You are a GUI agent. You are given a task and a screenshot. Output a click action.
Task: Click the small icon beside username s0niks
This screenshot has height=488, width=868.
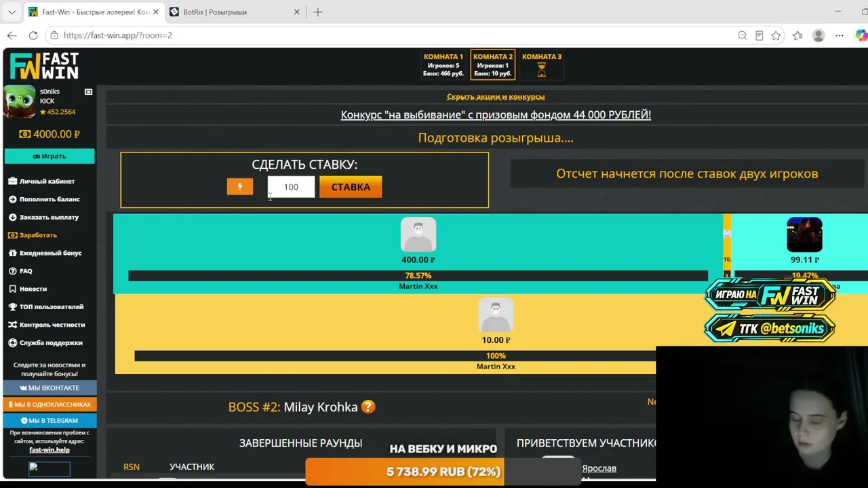pyautogui.click(x=88, y=91)
